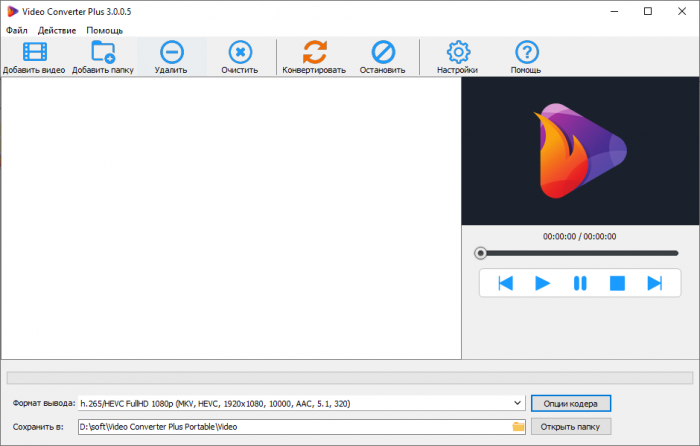Click the Опции кодера button

(570, 403)
